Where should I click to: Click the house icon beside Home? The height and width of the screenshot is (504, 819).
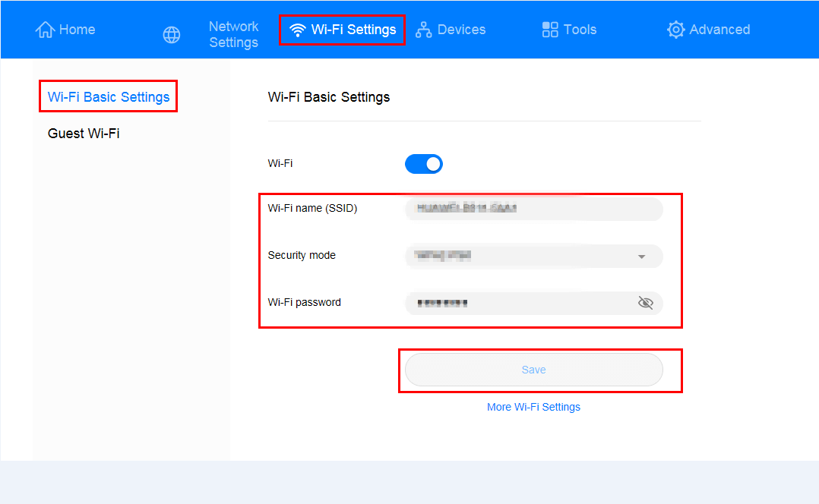coord(46,30)
